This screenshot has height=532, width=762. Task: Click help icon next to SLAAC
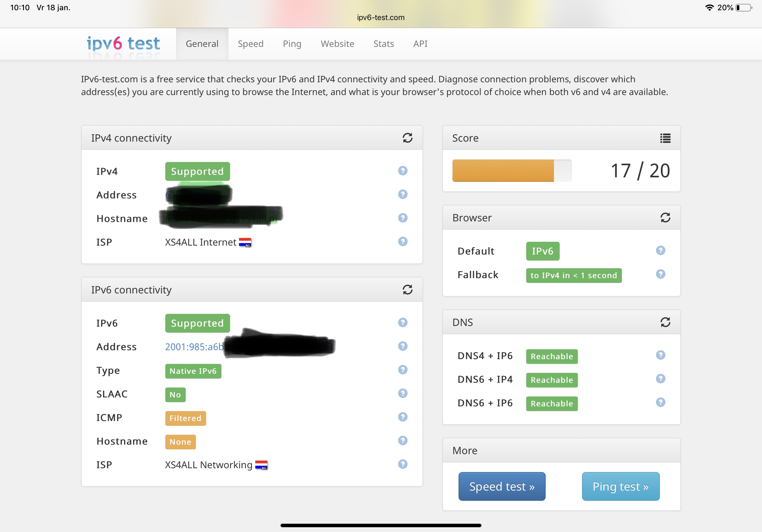pos(403,393)
